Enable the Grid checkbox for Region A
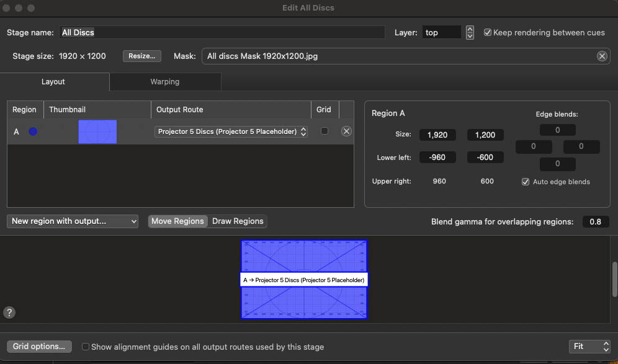 324,131
